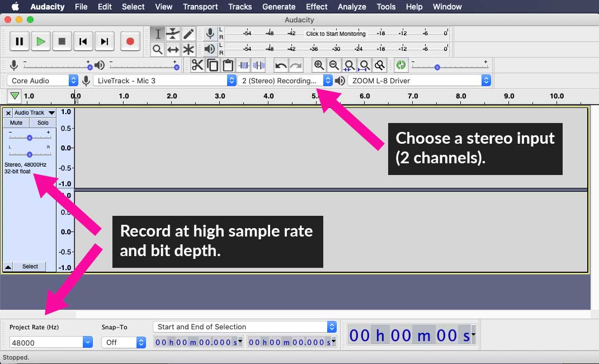Click the Copy icon

coord(213,65)
